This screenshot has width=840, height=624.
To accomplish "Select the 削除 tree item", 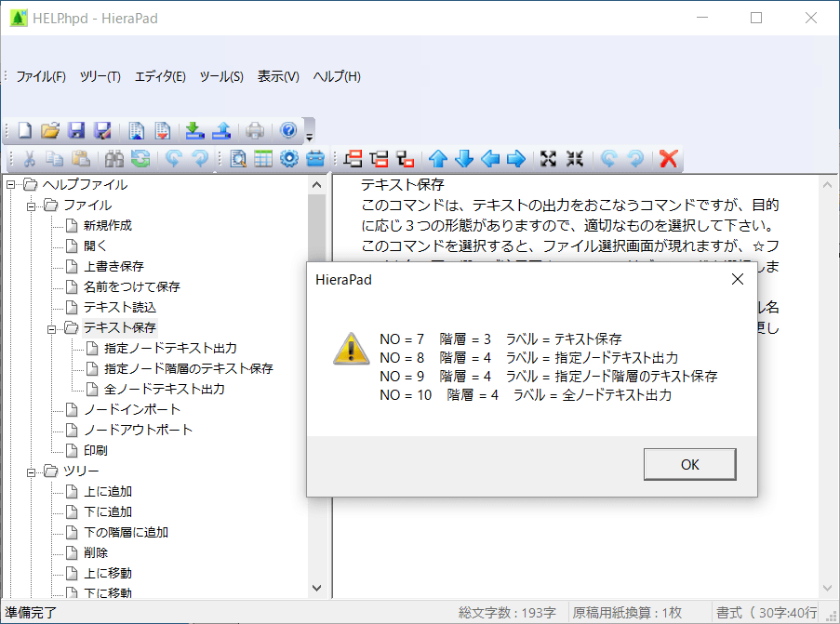I will point(96,552).
